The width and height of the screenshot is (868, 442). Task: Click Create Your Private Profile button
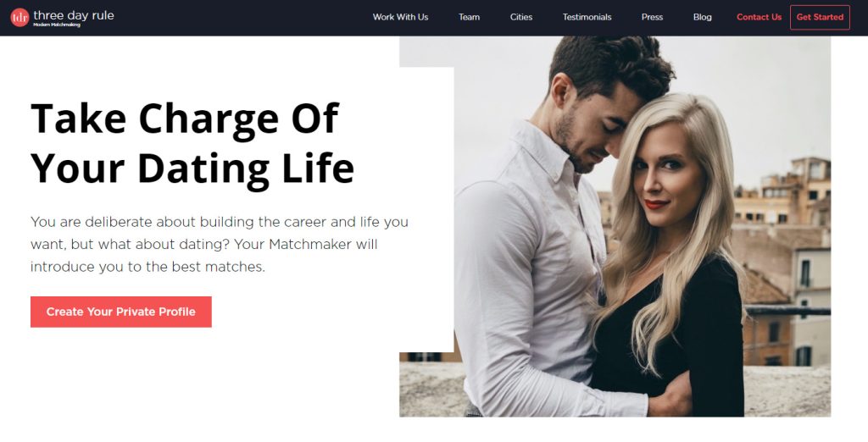point(120,312)
